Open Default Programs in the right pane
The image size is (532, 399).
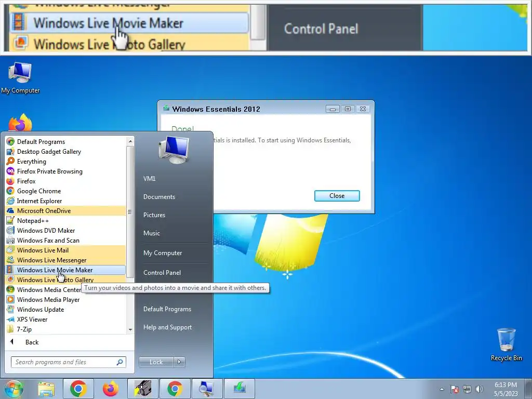[x=167, y=309]
